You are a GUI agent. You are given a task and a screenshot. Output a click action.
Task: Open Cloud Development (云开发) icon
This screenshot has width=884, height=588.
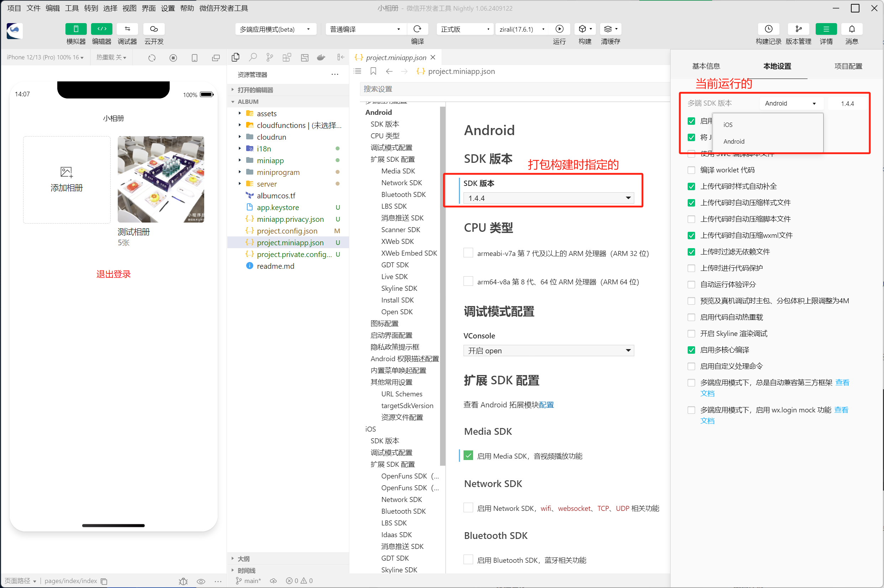point(154,29)
